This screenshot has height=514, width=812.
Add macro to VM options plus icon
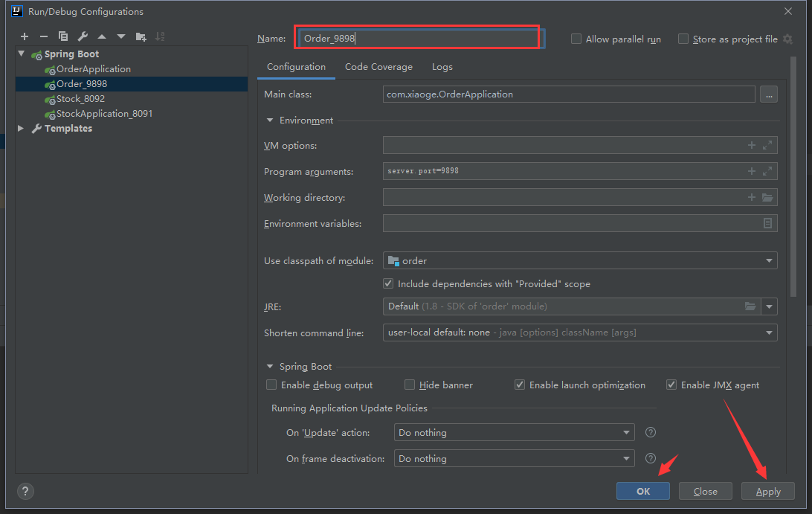pos(752,146)
